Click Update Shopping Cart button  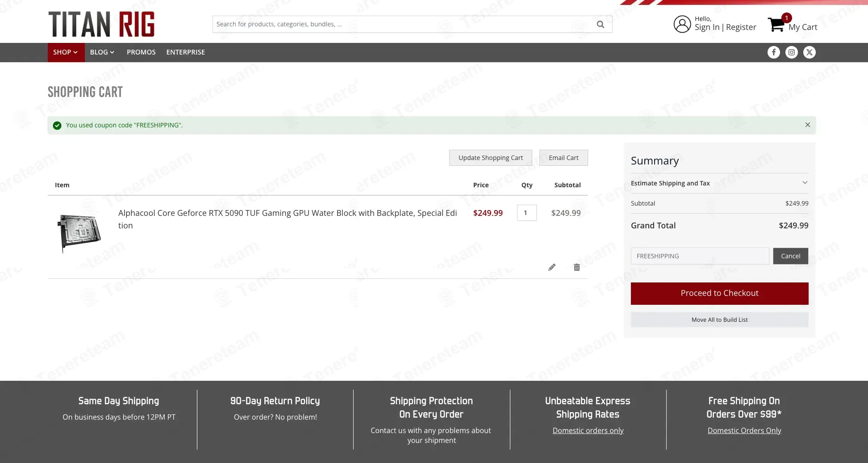[x=491, y=158]
